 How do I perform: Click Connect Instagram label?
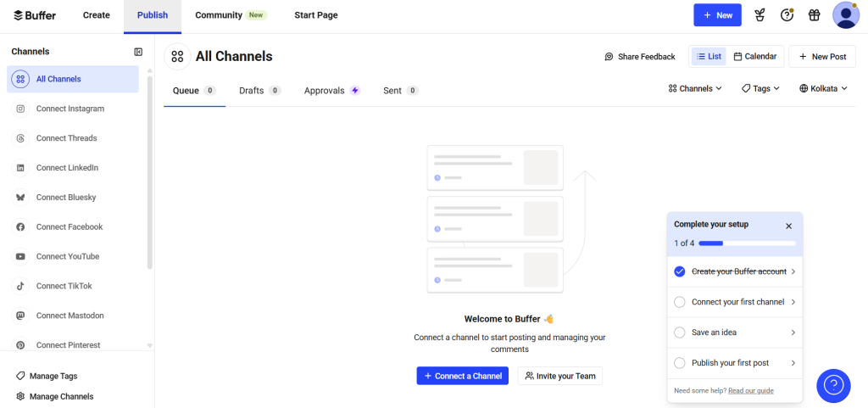[x=70, y=109]
